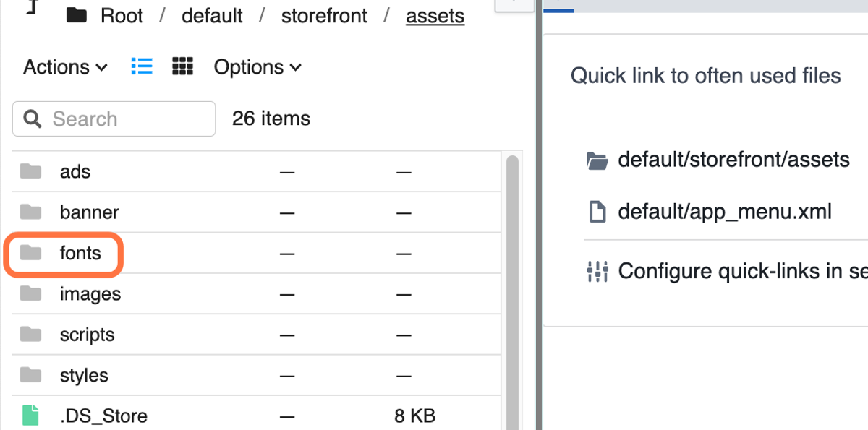Focus the Search input field
Image resolution: width=868 pixels, height=430 pixels.
(114, 119)
